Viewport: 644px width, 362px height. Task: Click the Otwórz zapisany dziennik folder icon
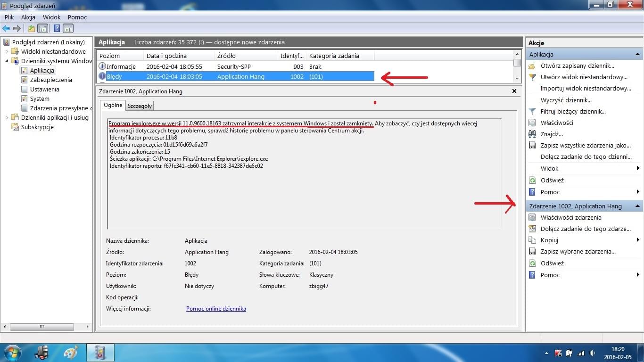532,66
